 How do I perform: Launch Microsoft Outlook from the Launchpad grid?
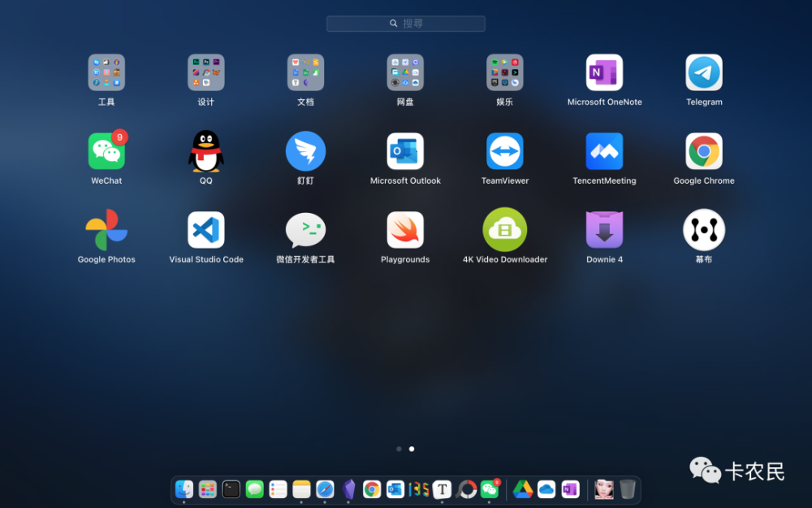[x=405, y=151]
